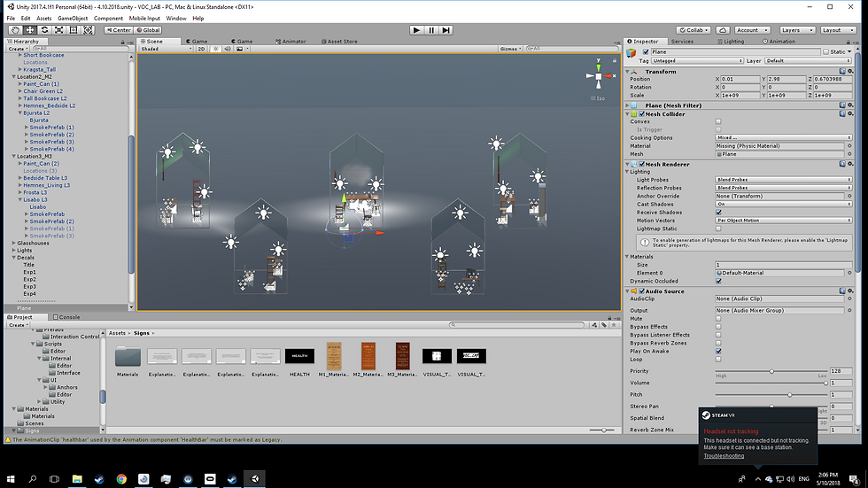Image resolution: width=868 pixels, height=488 pixels.
Task: Toggle scene lighting sun icon
Action: (x=214, y=49)
